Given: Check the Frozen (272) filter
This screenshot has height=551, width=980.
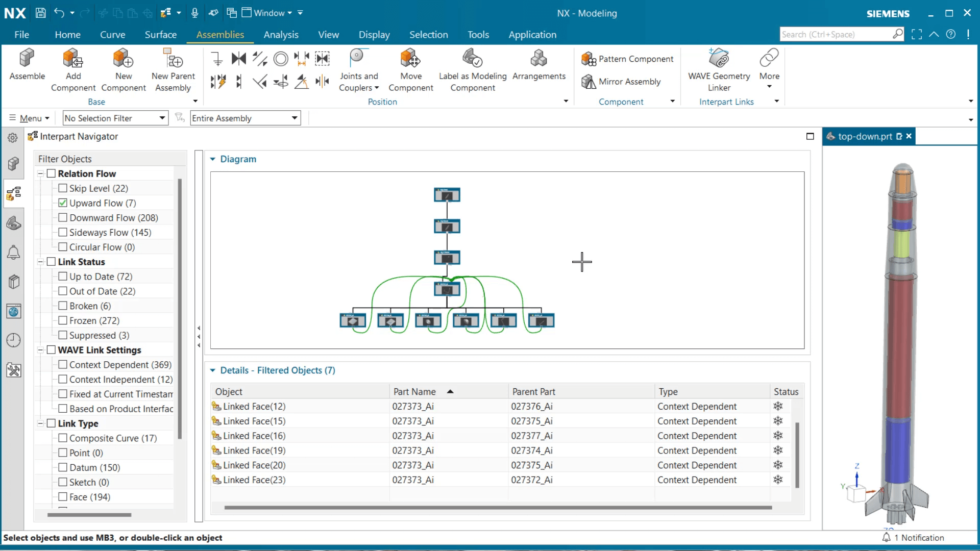Looking at the screenshot, I should (63, 321).
